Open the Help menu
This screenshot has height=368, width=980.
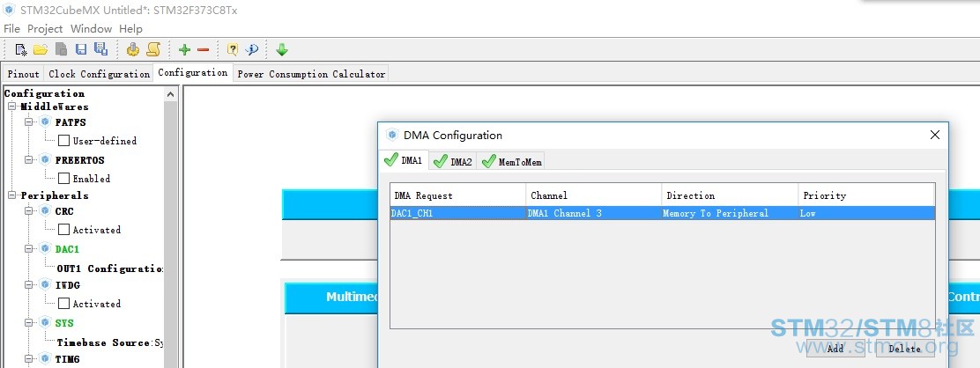point(130,29)
